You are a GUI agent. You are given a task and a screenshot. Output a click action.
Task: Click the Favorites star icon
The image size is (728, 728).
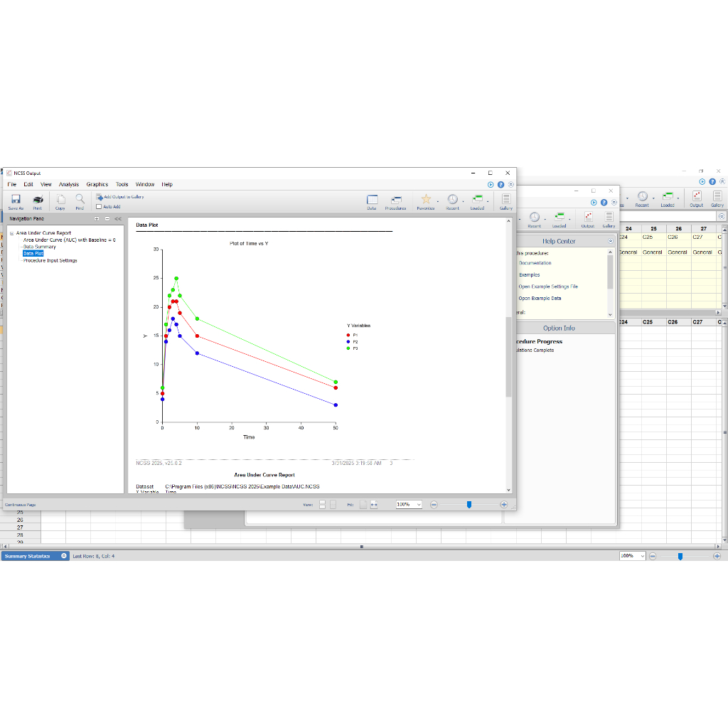pyautogui.click(x=426, y=200)
